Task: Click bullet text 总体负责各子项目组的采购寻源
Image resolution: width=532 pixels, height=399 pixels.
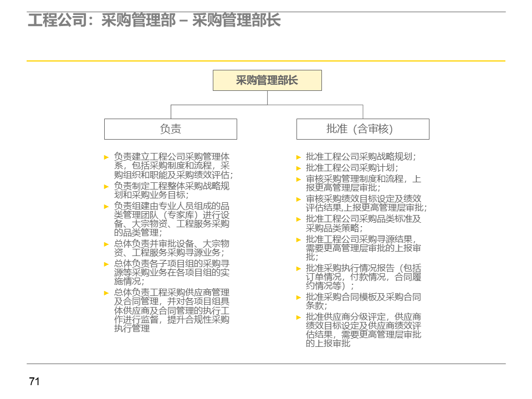Action: pos(172,273)
